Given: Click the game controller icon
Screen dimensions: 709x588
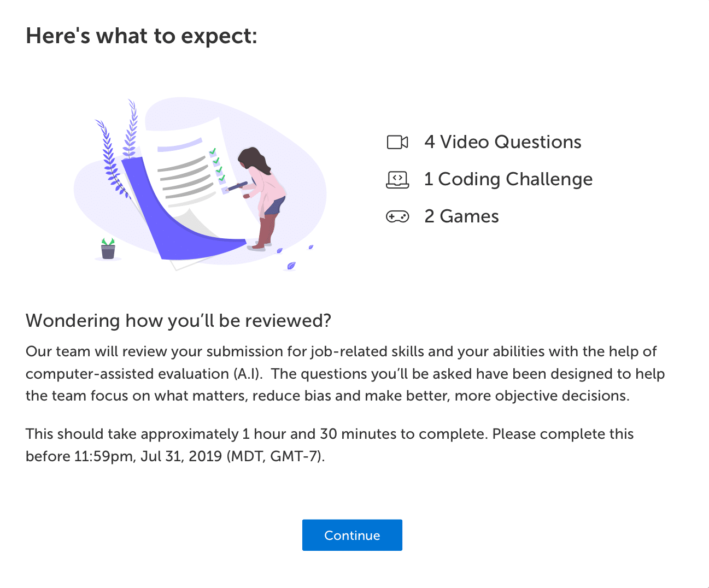Looking at the screenshot, I should [x=399, y=216].
